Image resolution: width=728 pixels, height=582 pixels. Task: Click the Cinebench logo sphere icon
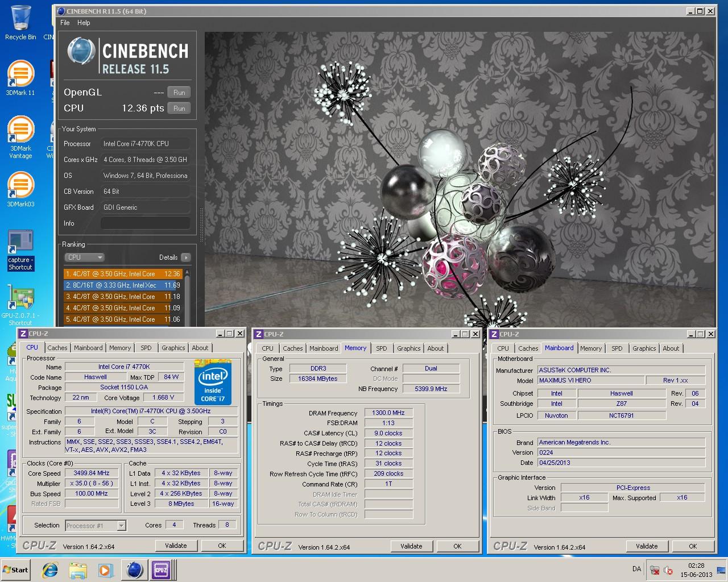[81, 51]
